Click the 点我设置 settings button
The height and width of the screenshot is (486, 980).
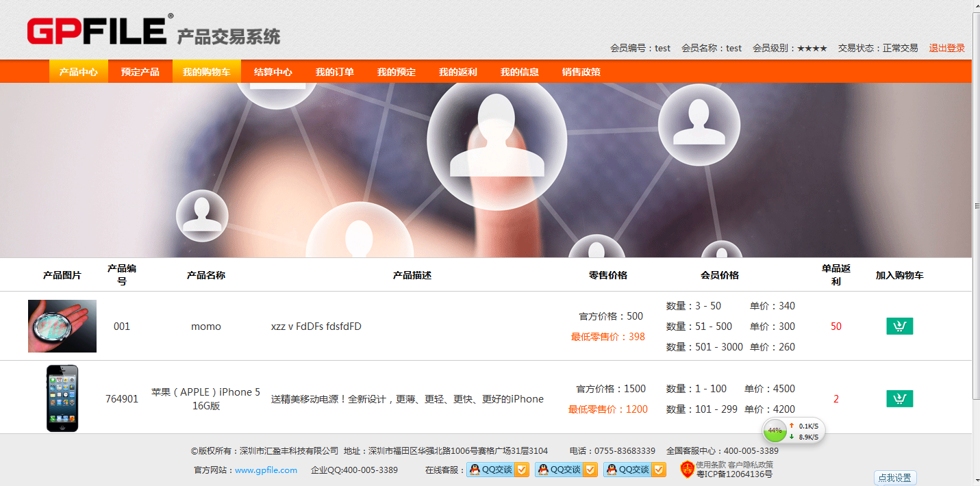895,477
